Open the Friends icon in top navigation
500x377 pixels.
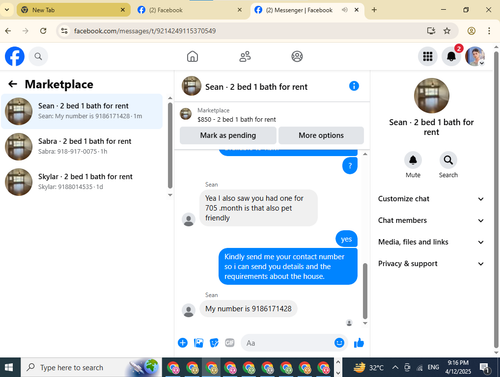[x=245, y=56]
